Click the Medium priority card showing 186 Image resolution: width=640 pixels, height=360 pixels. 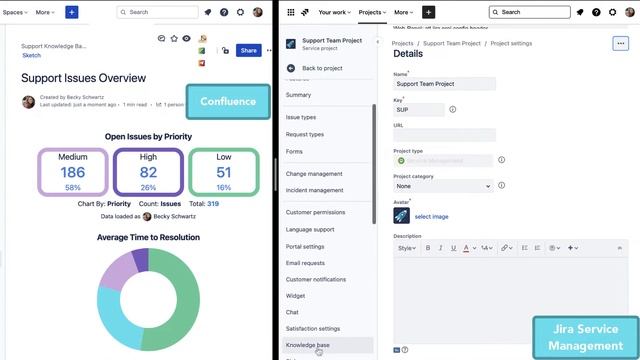click(73, 172)
